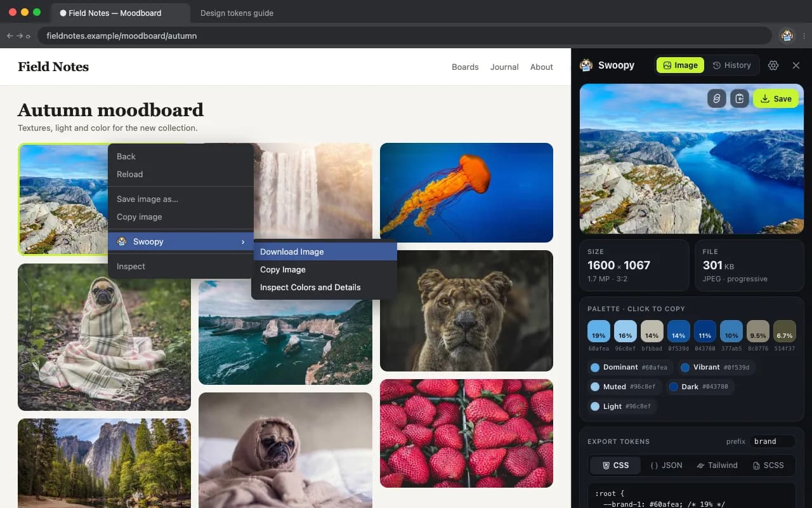Select the Tailwind export format
This screenshot has height=508, width=812.
717,465
